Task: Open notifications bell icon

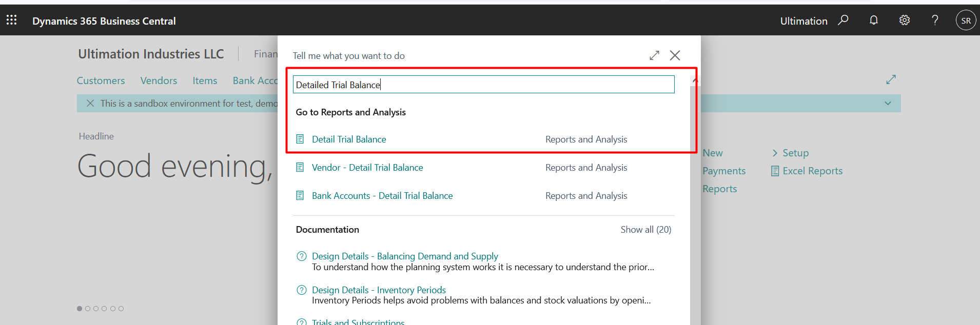Action: (874, 20)
